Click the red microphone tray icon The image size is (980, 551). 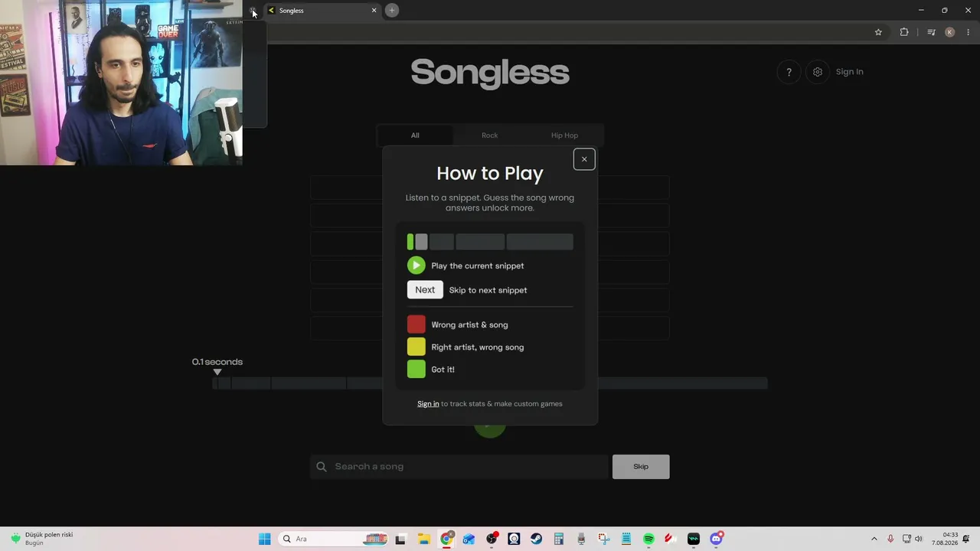[890, 539]
